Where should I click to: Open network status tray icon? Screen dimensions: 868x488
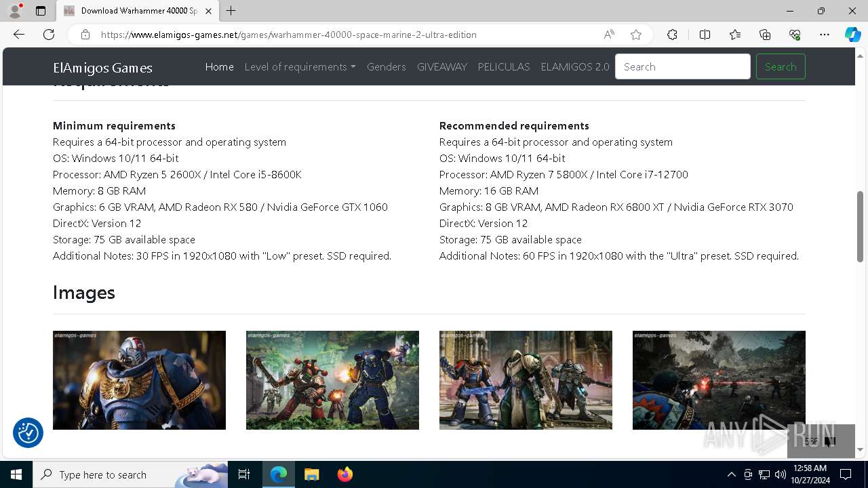pyautogui.click(x=764, y=474)
